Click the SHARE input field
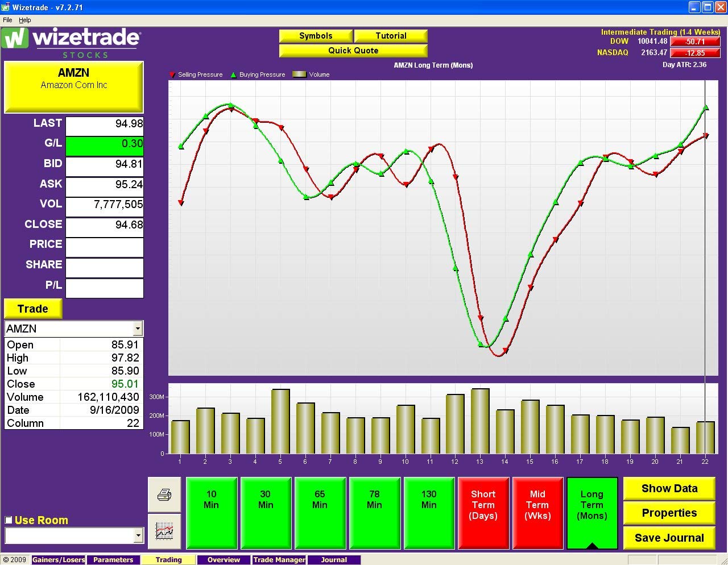Image resolution: width=728 pixels, height=565 pixels. (105, 268)
